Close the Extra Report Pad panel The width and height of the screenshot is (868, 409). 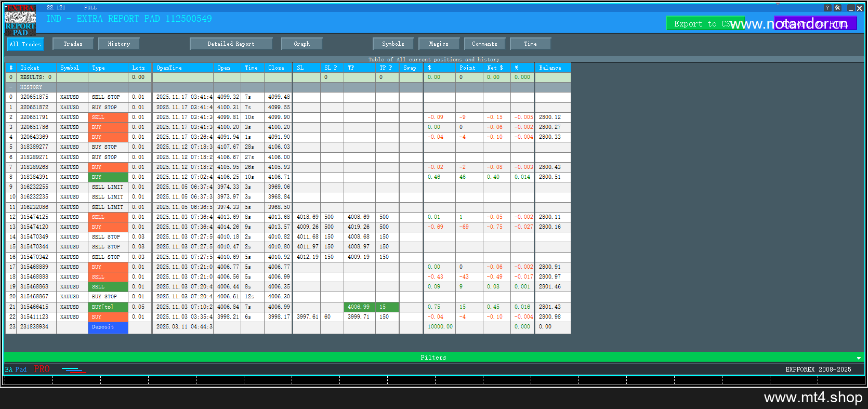[x=860, y=8]
